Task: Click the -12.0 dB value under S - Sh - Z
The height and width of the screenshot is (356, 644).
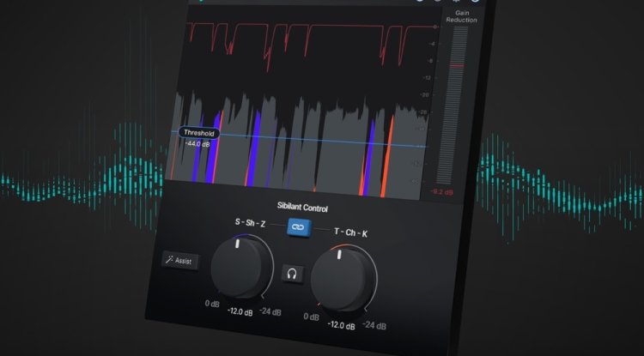Action: coord(240,311)
